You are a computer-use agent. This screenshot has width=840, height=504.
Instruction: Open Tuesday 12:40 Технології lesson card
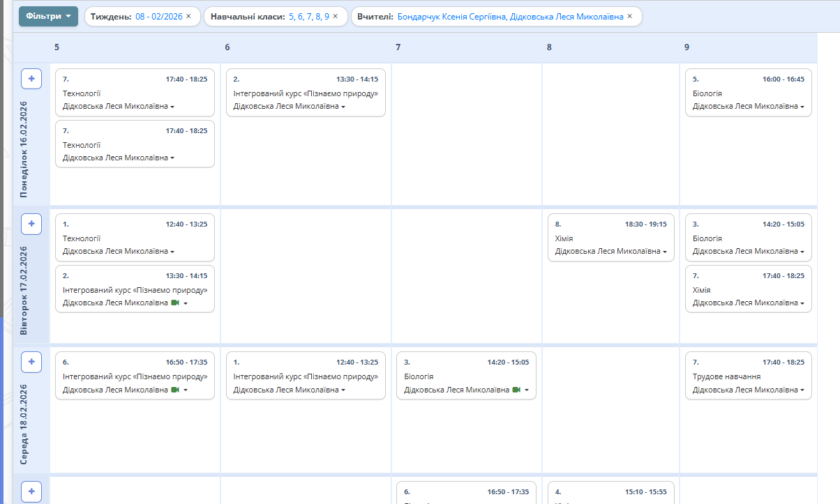135,238
